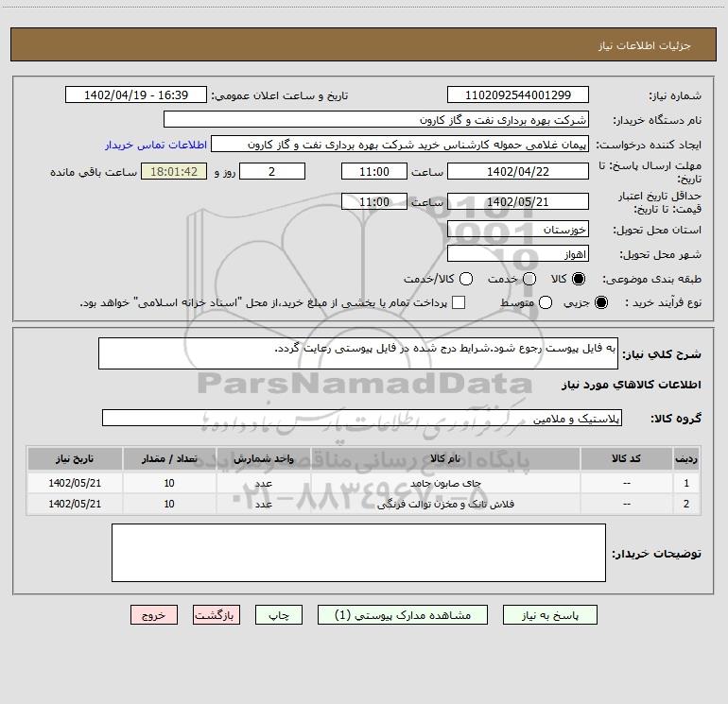Click the واحد شمارش column header
The image size is (728, 704).
(263, 459)
